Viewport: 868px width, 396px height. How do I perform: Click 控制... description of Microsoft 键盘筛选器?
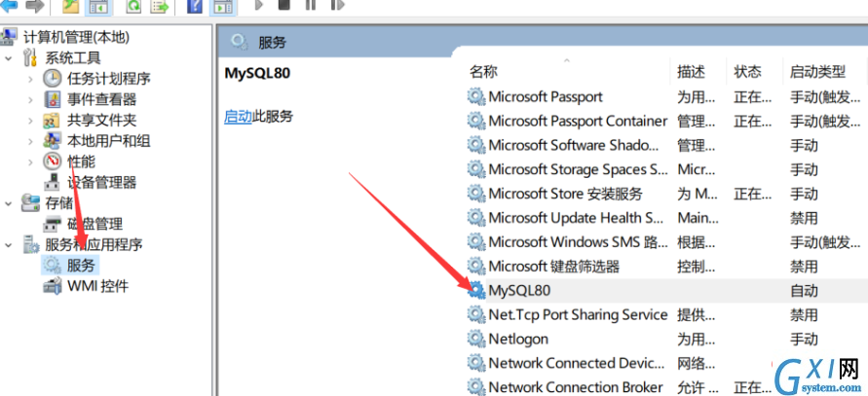(x=696, y=267)
